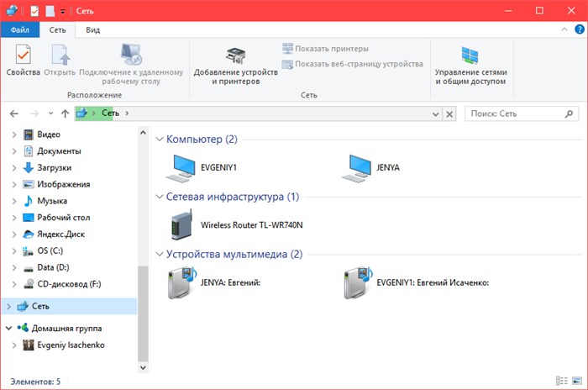Switch to the Сеть ribbon tab
This screenshot has width=588, height=390.
coord(57,29)
